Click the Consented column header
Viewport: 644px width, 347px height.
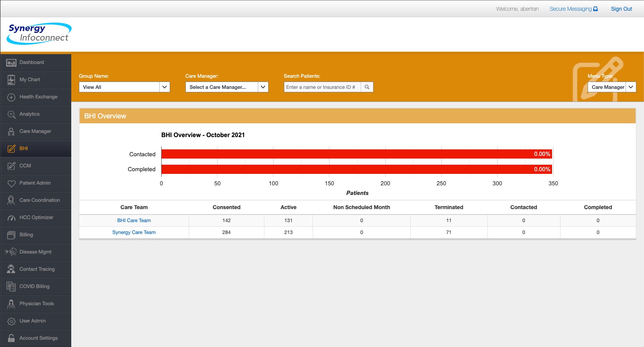pos(227,207)
